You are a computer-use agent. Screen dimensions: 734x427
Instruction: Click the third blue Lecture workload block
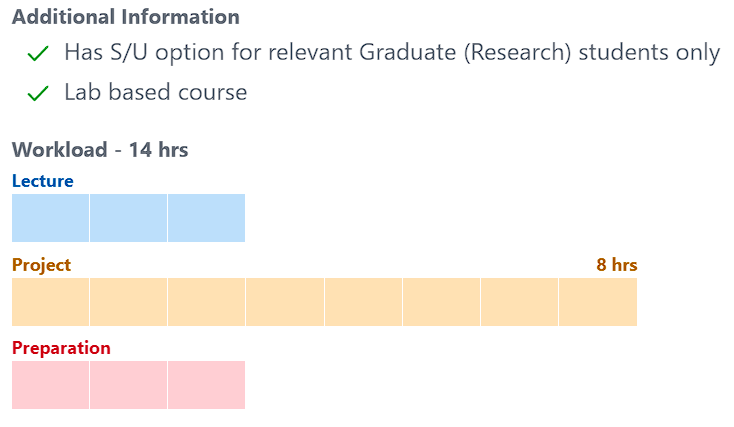(x=206, y=218)
